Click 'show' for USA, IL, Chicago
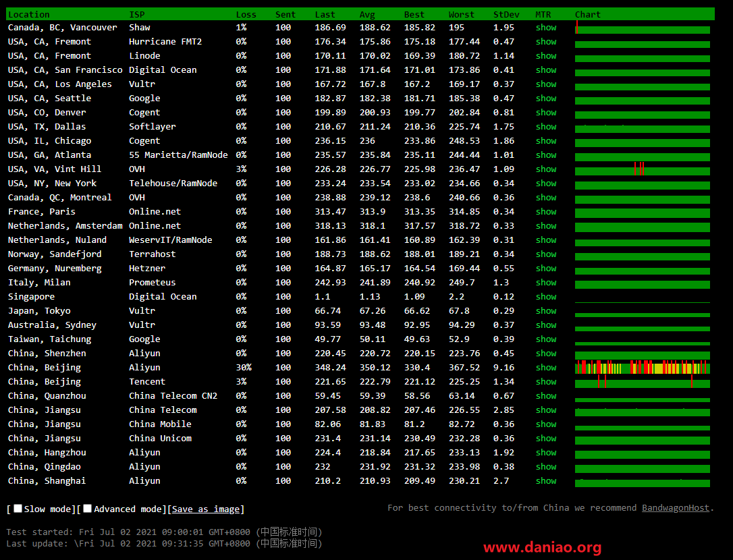The width and height of the screenshot is (733, 560). tap(546, 141)
